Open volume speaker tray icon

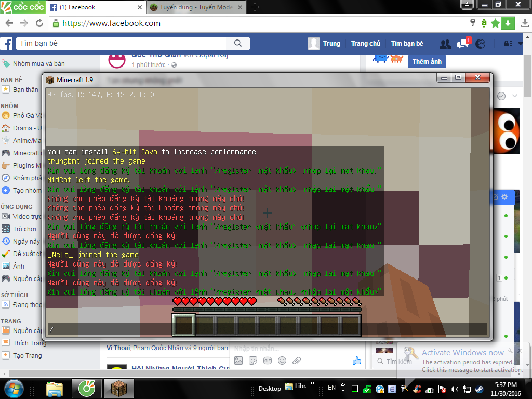[x=454, y=389]
